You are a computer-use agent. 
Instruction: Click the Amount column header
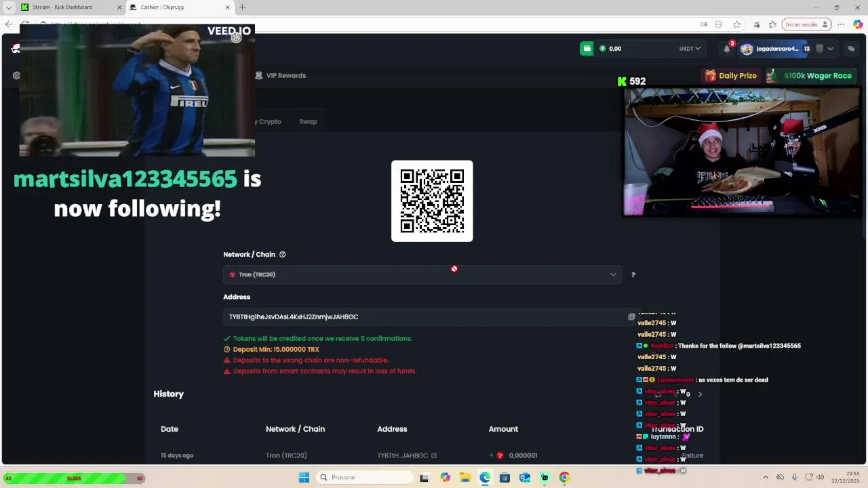click(503, 429)
